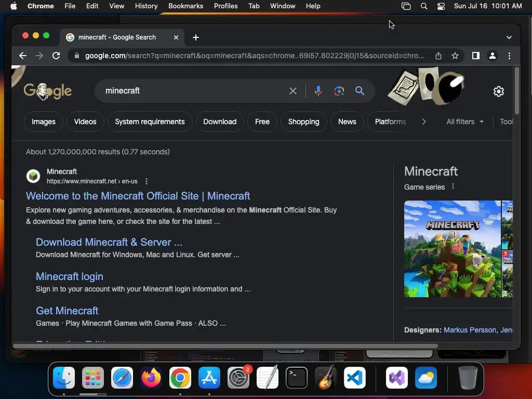Open Finder from the Dock
The width and height of the screenshot is (532, 399).
tap(64, 378)
